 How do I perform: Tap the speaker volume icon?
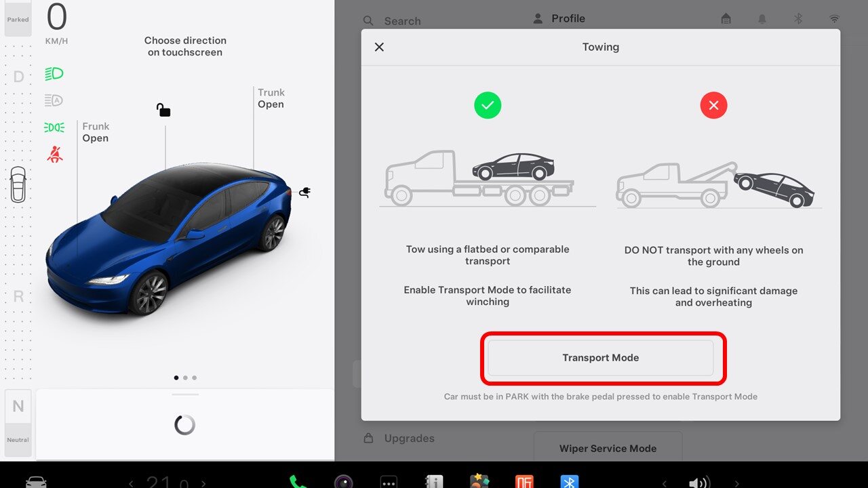pos(698,483)
